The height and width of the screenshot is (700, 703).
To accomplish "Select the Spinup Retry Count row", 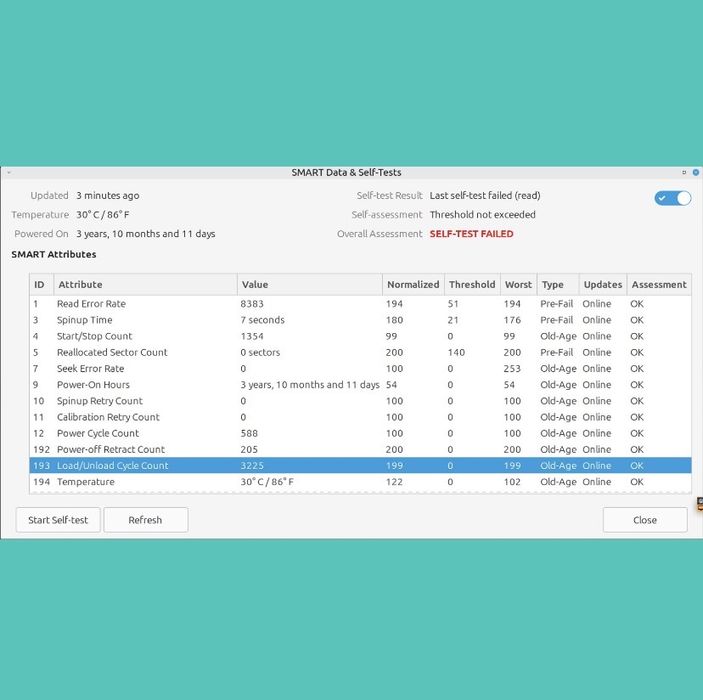I will pos(360,400).
